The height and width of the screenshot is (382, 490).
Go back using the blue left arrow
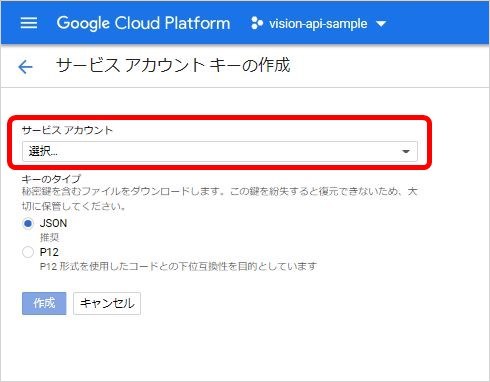tap(25, 67)
